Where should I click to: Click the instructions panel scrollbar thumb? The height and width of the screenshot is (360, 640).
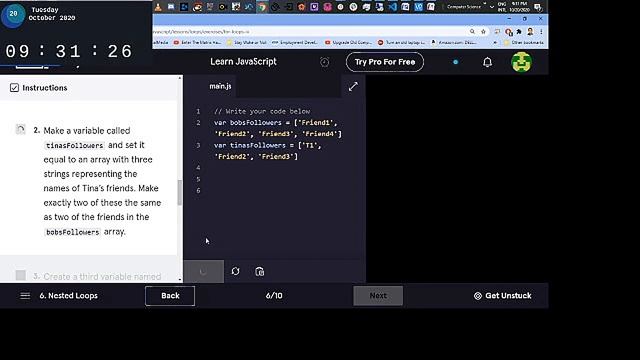180,192
